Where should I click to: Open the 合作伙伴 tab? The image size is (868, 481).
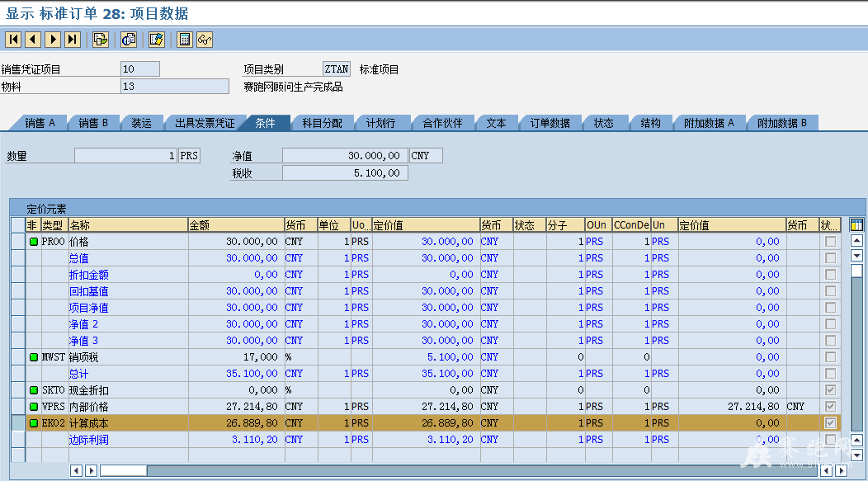click(x=443, y=123)
